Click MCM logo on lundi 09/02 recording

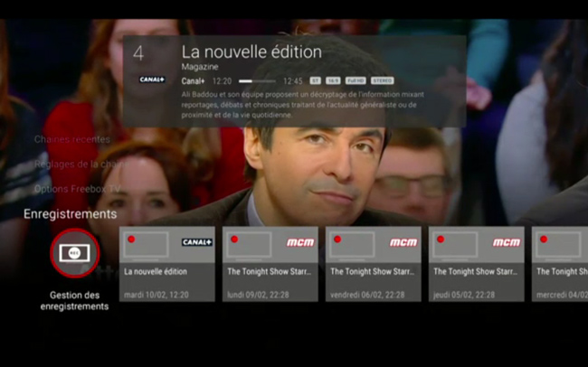click(x=299, y=242)
